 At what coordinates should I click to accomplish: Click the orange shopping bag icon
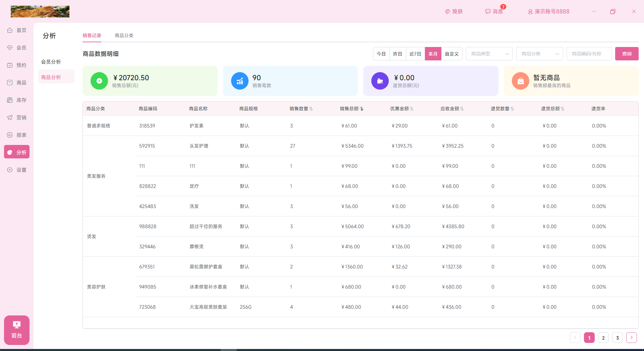tap(521, 81)
